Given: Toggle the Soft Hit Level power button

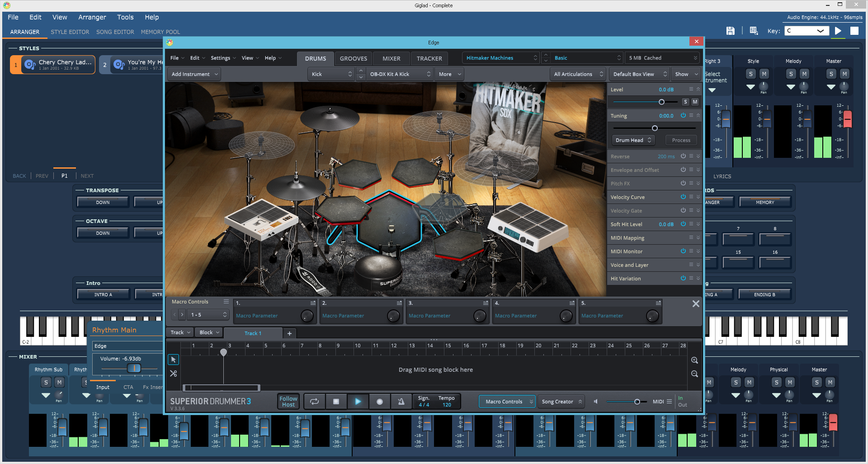Looking at the screenshot, I should (683, 224).
